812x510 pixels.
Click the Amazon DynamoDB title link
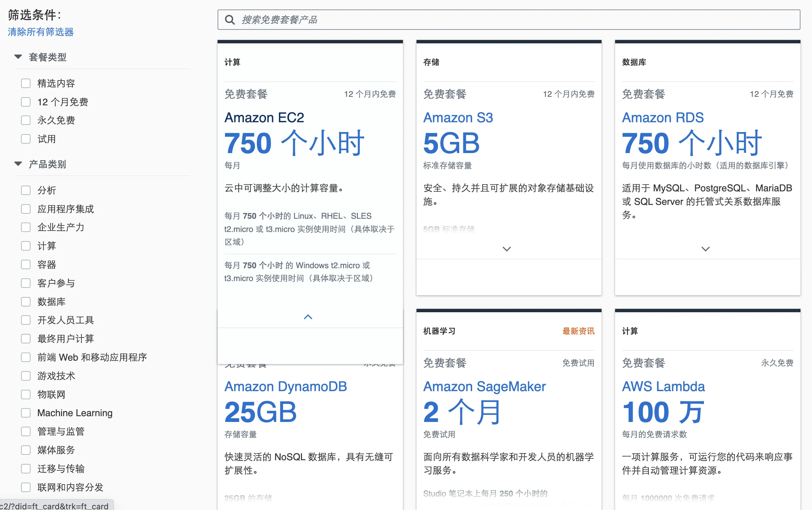(285, 386)
